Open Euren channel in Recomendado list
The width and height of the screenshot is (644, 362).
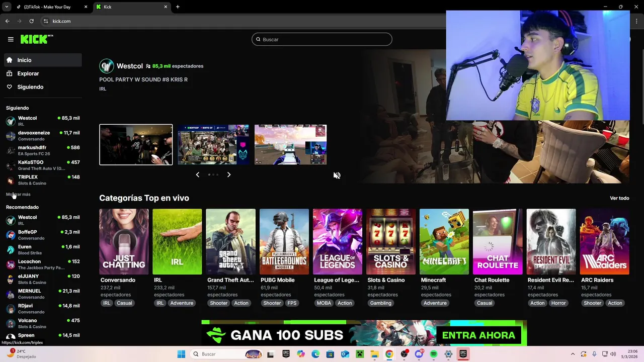point(43,249)
